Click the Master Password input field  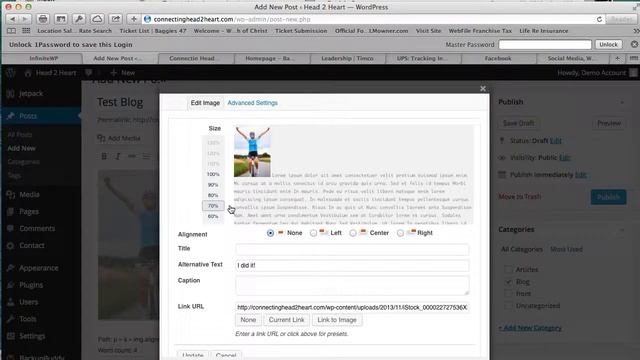(x=545, y=44)
